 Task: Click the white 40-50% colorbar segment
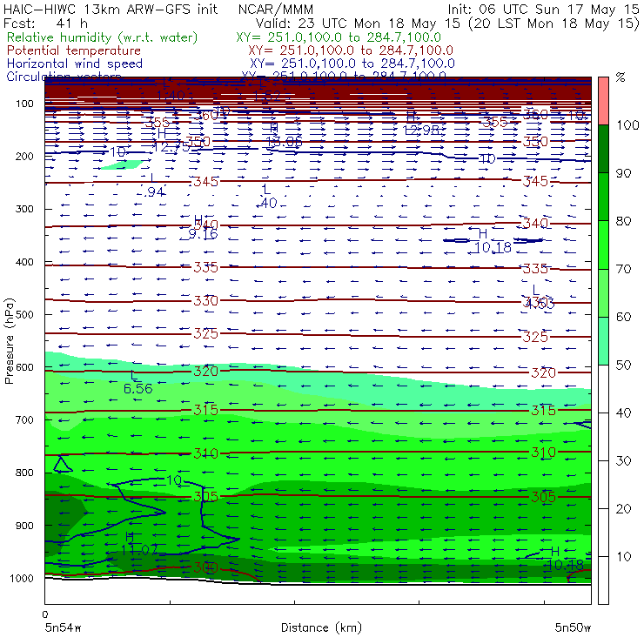tap(603, 388)
